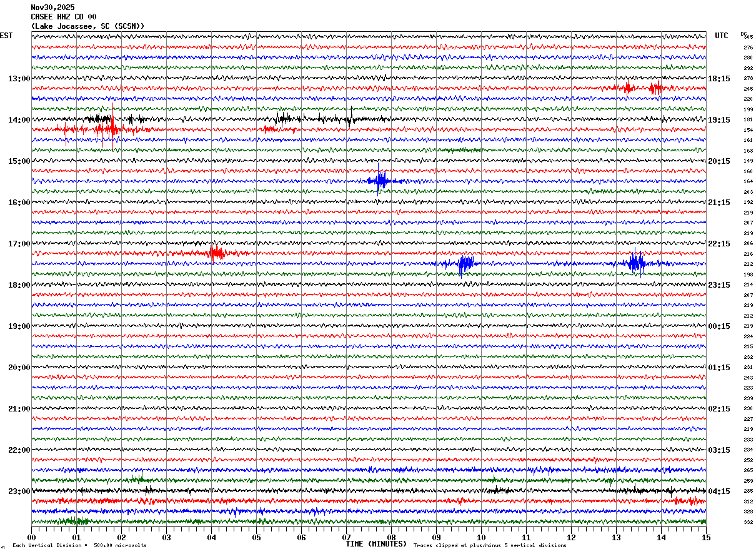Click the red seismic burst near minute 4
The width and height of the screenshot is (756, 554).
click(216, 253)
